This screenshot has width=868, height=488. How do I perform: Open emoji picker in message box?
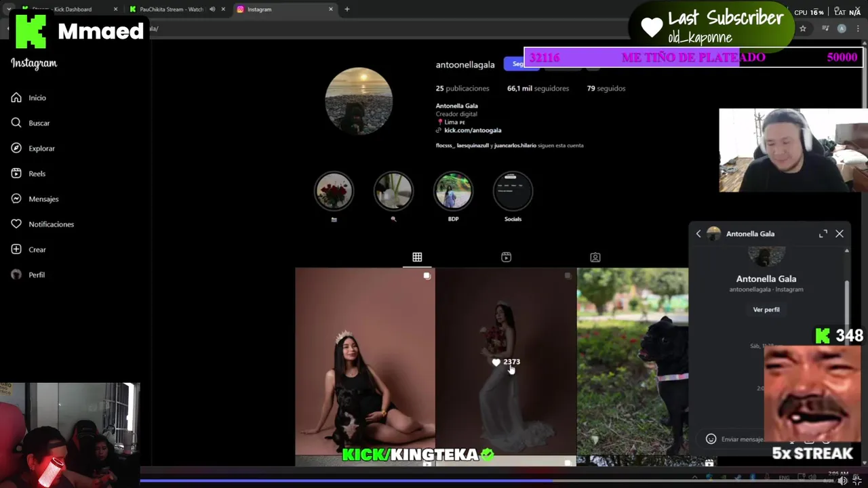tap(711, 439)
